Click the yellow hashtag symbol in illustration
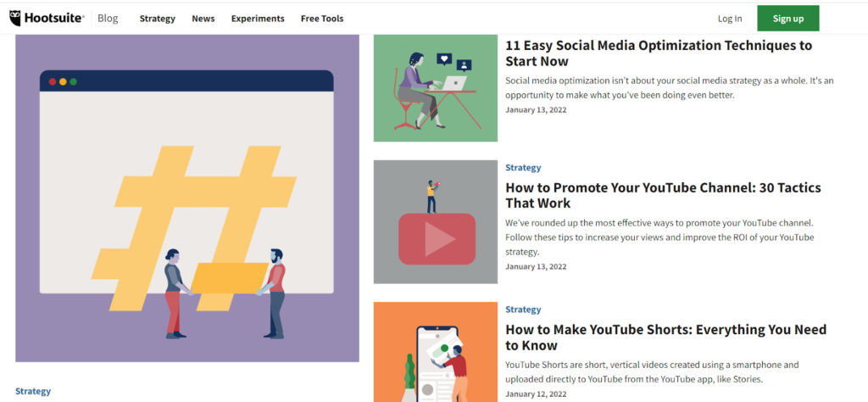The width and height of the screenshot is (868, 402). (x=194, y=228)
